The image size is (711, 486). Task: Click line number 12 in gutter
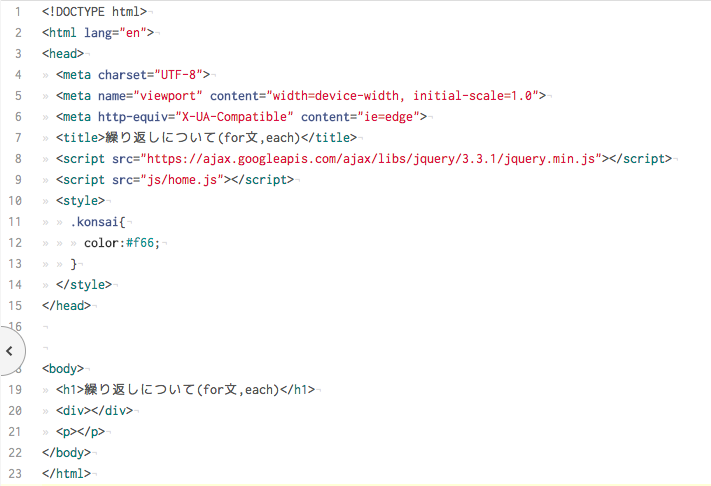click(15, 243)
